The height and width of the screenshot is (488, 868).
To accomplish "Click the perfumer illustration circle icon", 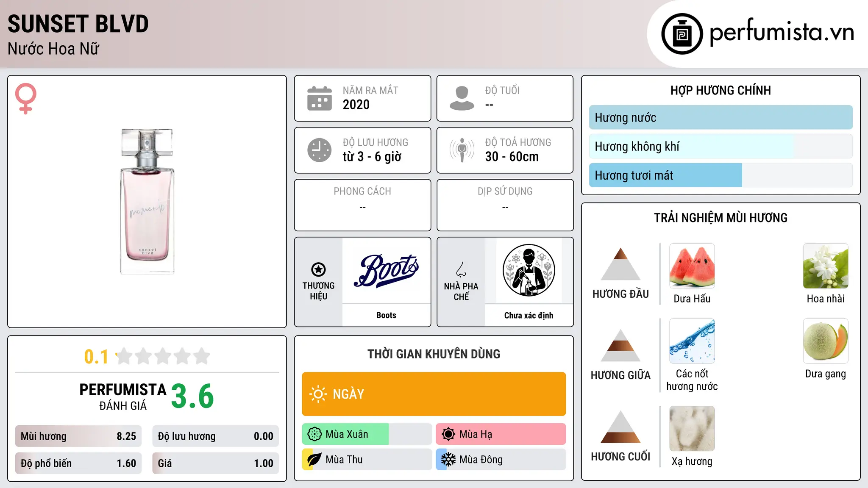I will [529, 270].
